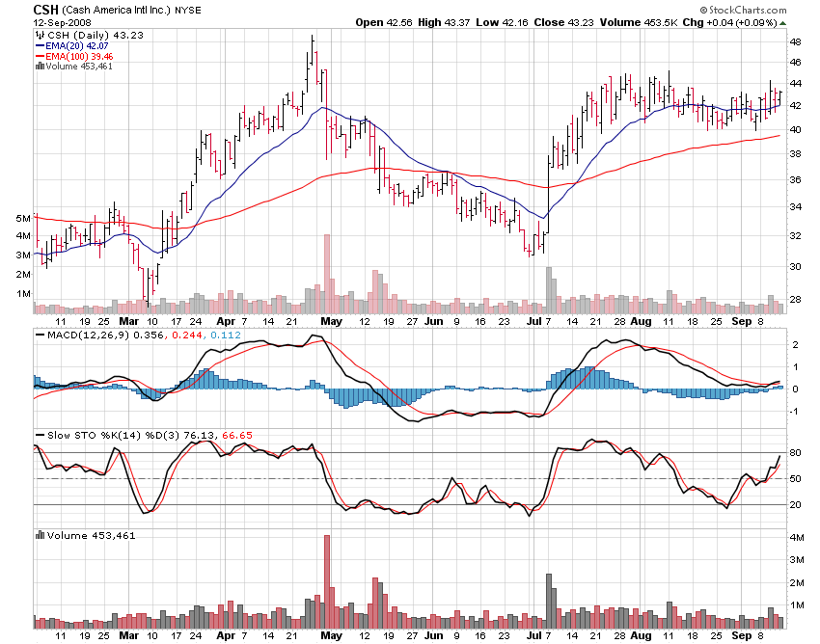
Task: Click the bars icon in the bottom Volume panel legend
Action: (x=41, y=535)
